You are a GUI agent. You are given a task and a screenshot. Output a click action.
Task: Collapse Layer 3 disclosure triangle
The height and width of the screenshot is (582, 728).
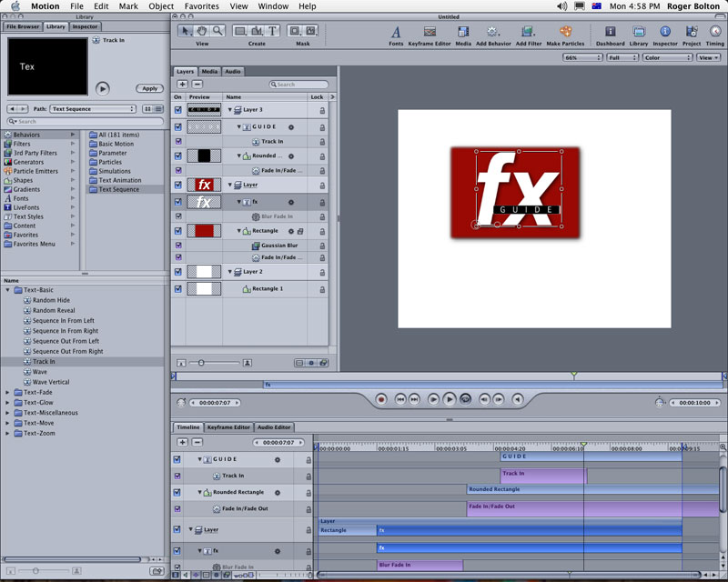(230, 110)
